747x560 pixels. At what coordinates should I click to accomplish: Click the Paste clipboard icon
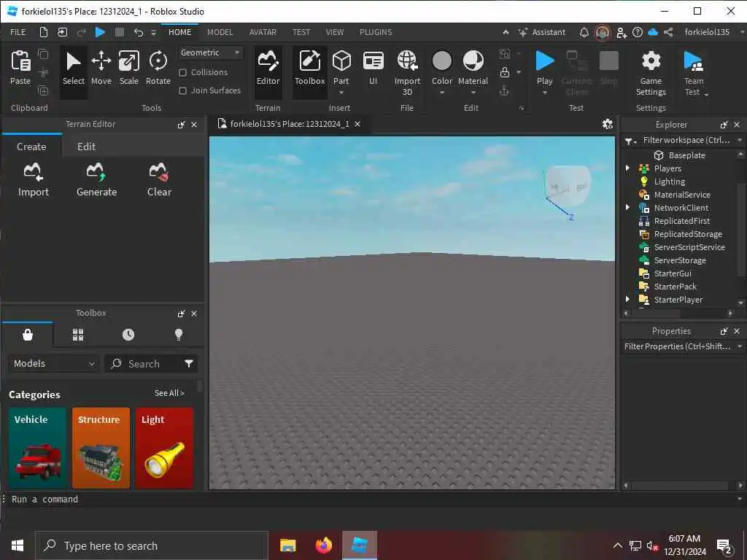coord(20,68)
